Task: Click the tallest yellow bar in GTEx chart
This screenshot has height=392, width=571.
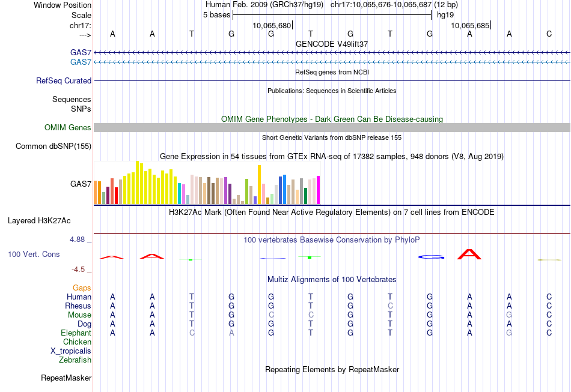Action: 137,182
